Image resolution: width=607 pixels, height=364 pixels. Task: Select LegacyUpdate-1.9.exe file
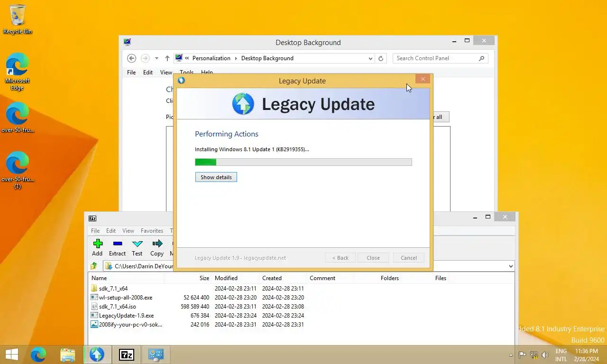tap(301, 316)
